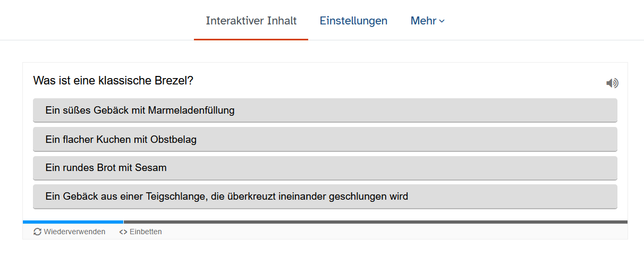
Task: Switch to the Einstellungen tab
Action: pos(353,21)
